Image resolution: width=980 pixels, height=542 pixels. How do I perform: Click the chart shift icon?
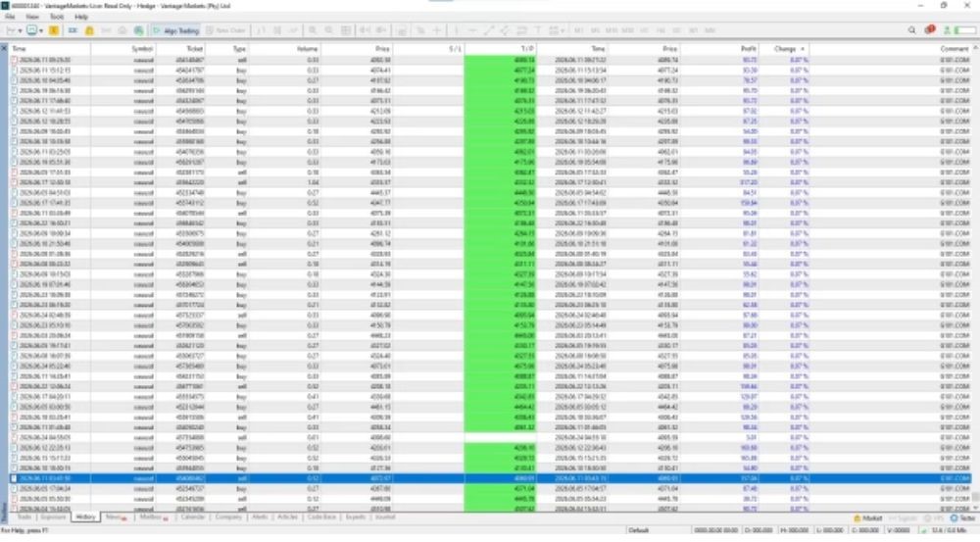click(381, 30)
